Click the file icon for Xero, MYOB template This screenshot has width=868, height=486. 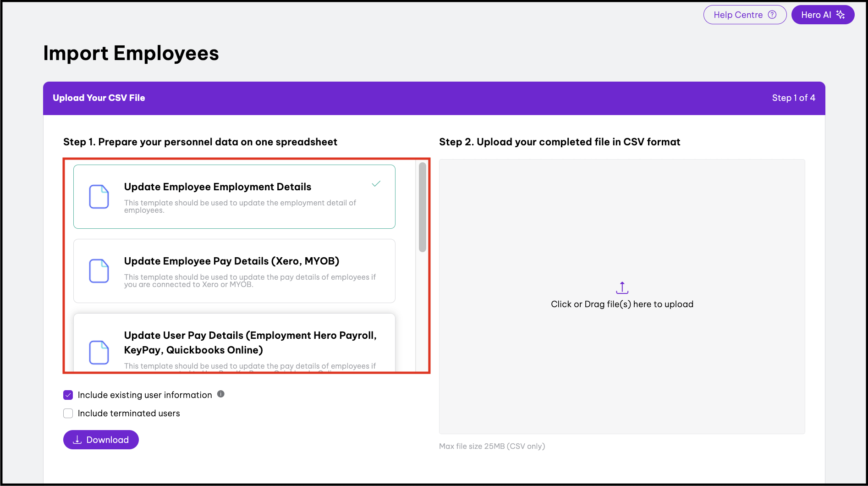click(99, 271)
